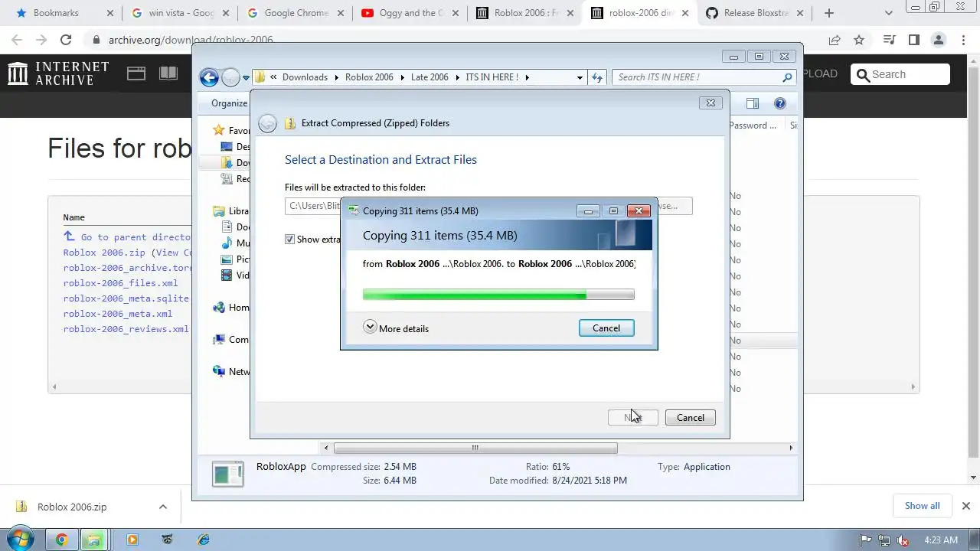The width and height of the screenshot is (980, 551).
Task: Click the taskbar clock
Action: click(x=941, y=540)
